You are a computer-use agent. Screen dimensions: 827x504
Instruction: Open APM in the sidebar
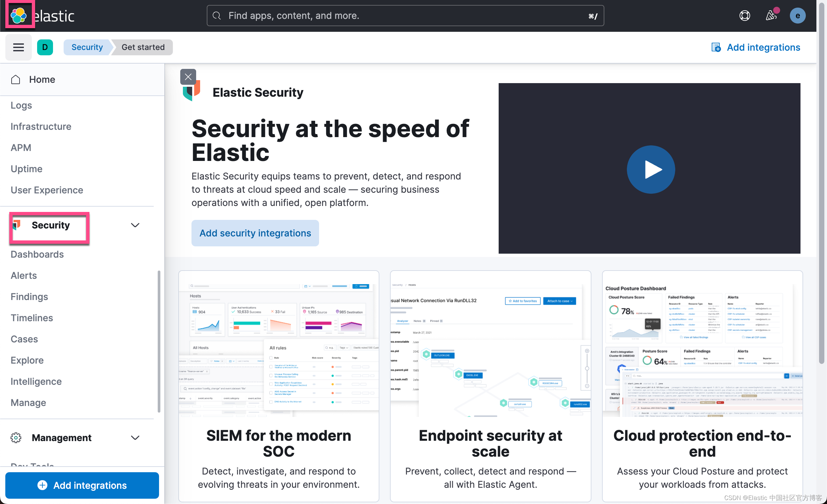21,148
